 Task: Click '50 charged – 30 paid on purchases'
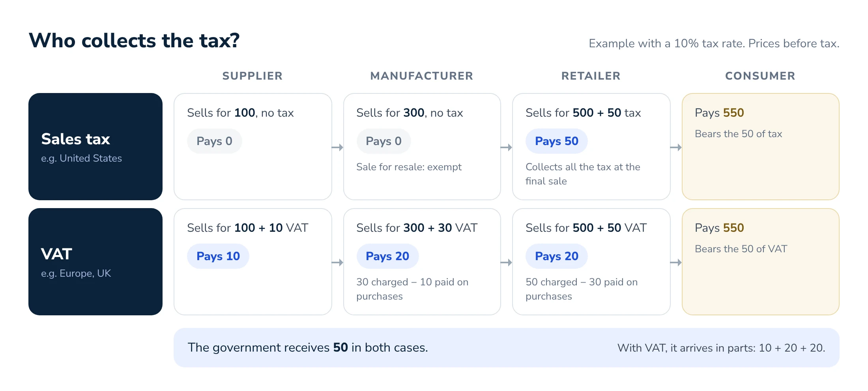tap(582, 289)
